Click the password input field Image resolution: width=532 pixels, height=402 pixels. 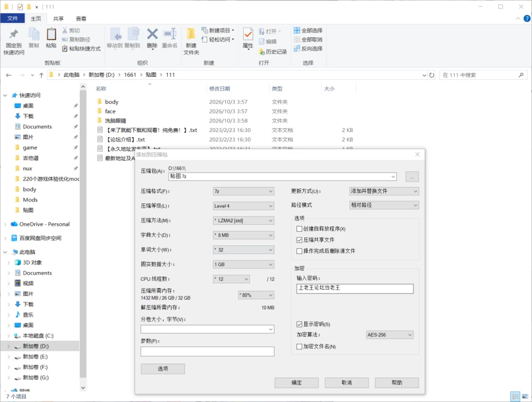pos(355,288)
